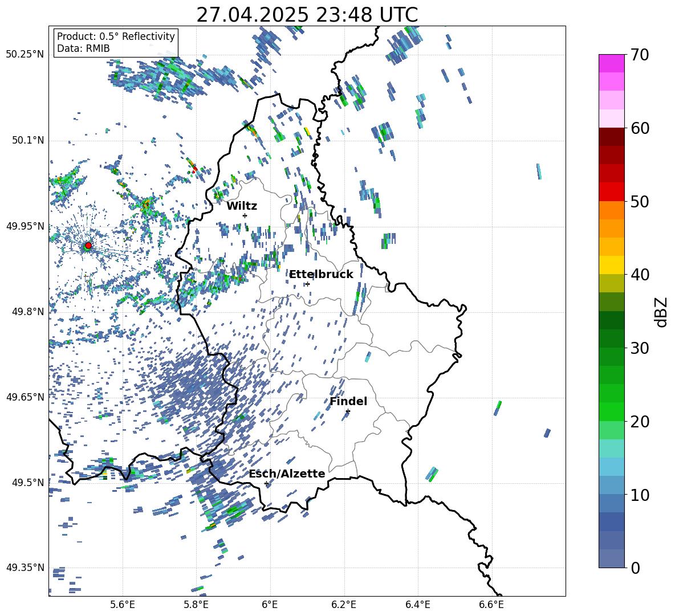Click the Product: 0.5° Reflectivity text
Viewport: 675px width, 616px height.
(116, 36)
